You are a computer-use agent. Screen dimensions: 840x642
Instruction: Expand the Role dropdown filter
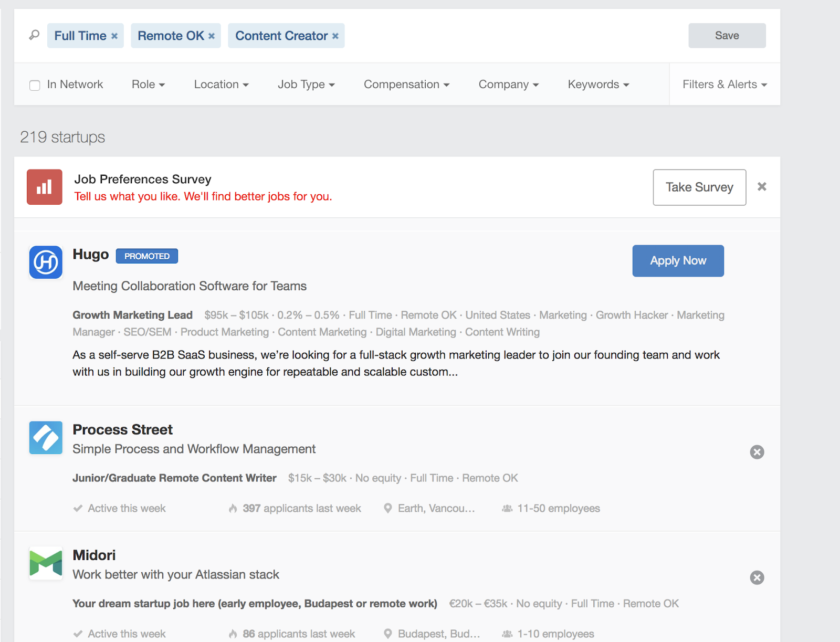[148, 85]
